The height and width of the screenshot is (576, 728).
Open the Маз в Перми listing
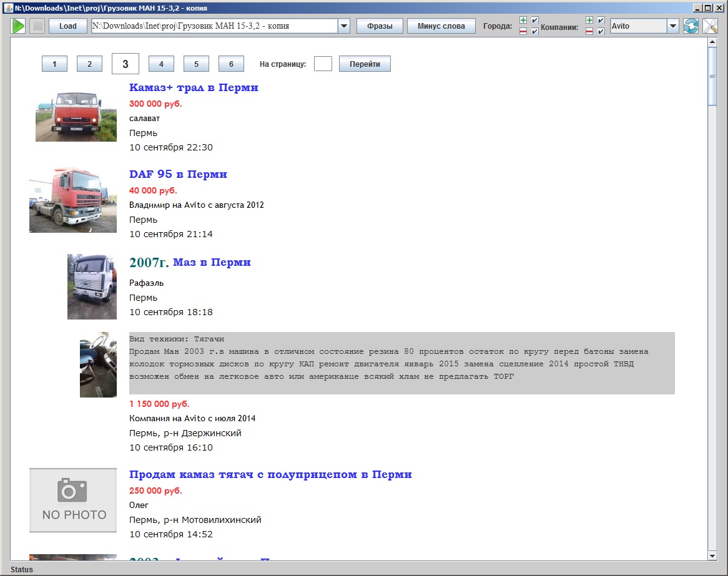coord(212,262)
